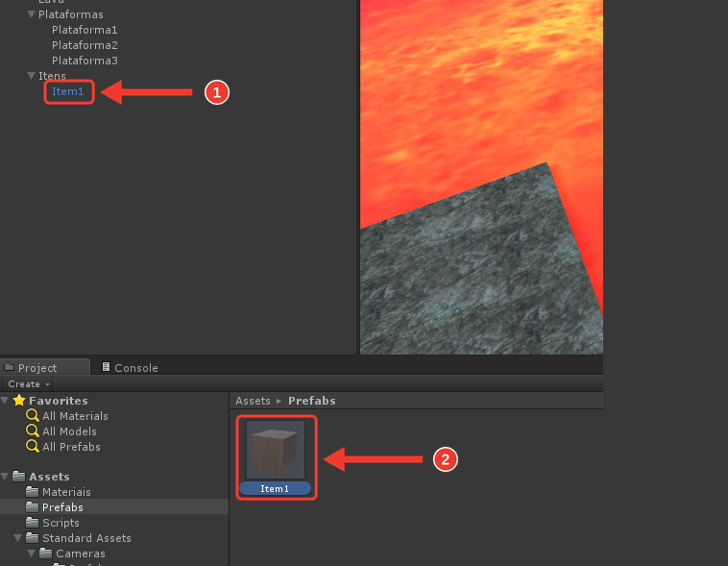Open the Materiais folder icon
Screen dimensions: 728x566
coord(32,491)
